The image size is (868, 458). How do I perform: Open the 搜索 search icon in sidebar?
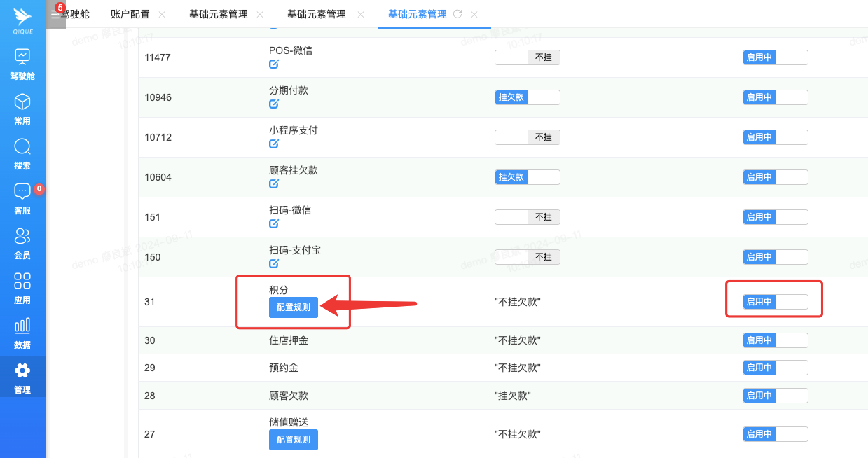click(22, 147)
